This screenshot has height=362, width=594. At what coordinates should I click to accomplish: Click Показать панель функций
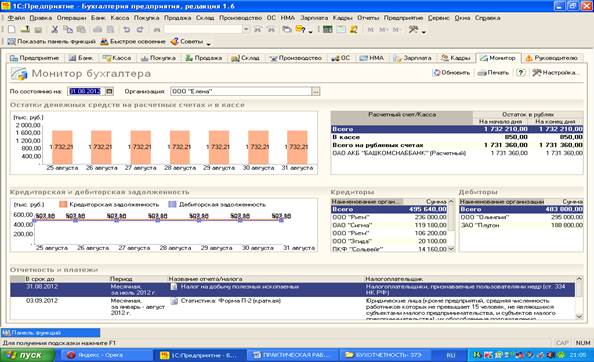[x=52, y=42]
